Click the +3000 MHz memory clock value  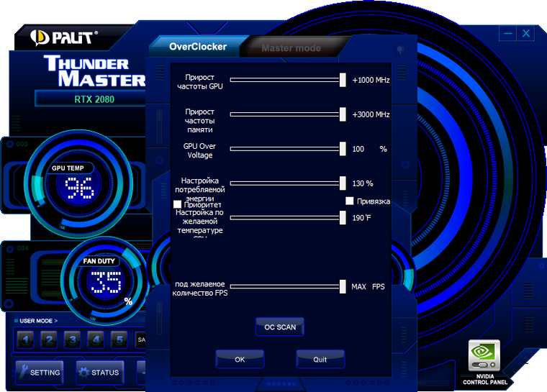[371, 114]
